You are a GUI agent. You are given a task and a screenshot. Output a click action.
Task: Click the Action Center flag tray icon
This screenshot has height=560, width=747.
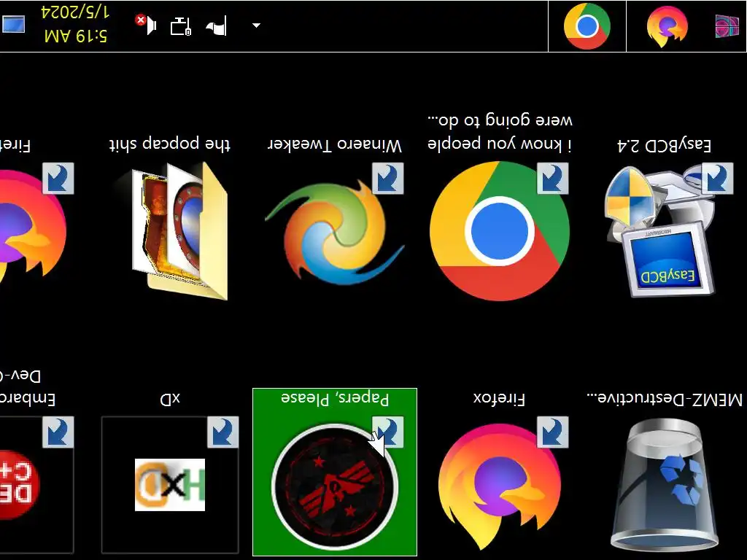pos(216,26)
